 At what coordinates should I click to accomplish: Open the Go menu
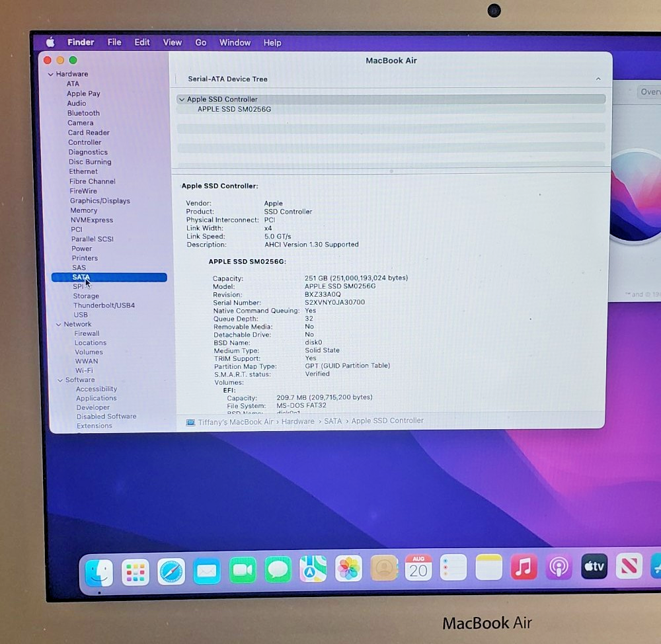[x=201, y=42]
